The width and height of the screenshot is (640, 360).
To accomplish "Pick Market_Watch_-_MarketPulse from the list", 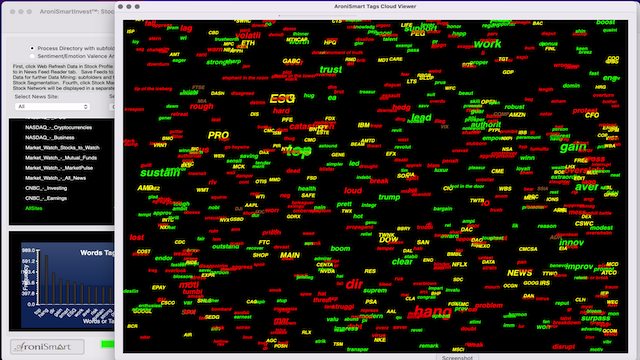I will 59,168.
